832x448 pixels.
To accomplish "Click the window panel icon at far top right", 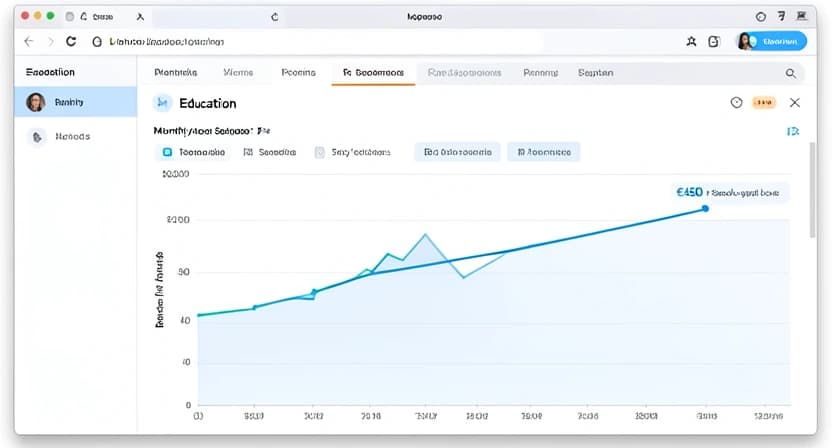I will pos(802,16).
